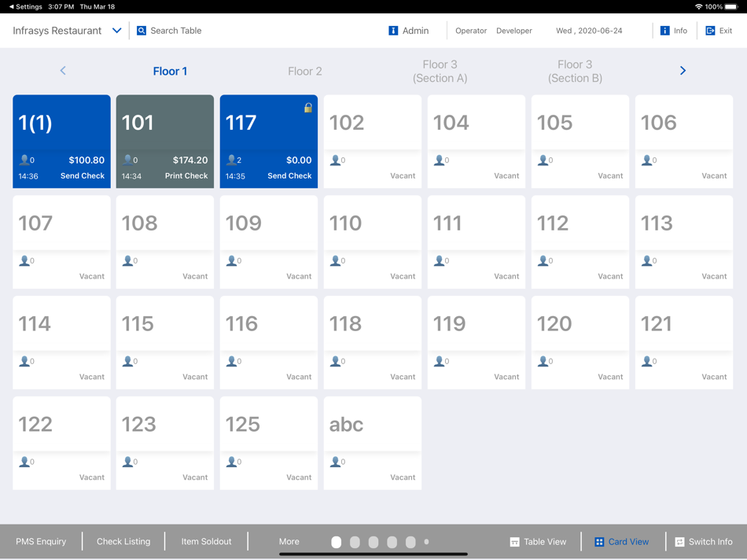Click the $100.80 total on table 1(1)
This screenshot has height=560, width=747.
coord(86,160)
